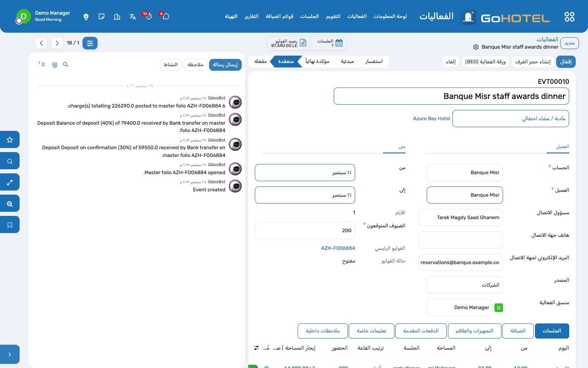Click the GoHotel bell logo icon
Viewport: 588px width, 368px height.
pyautogui.click(x=468, y=17)
